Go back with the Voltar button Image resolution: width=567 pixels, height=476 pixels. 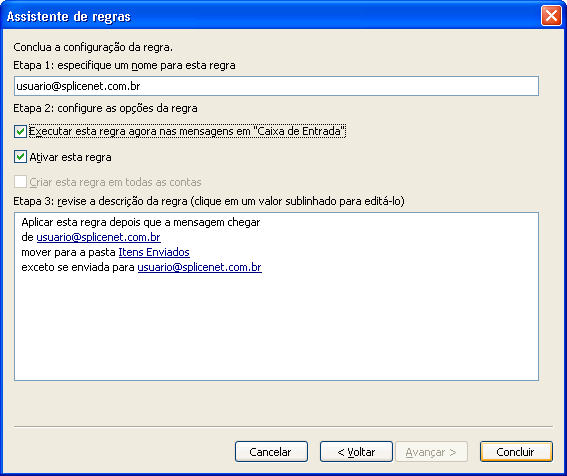click(356, 451)
